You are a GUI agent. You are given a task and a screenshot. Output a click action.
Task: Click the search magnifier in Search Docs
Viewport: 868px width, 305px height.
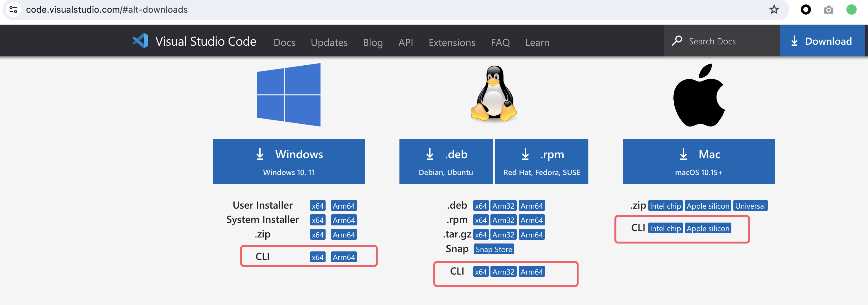click(x=677, y=41)
